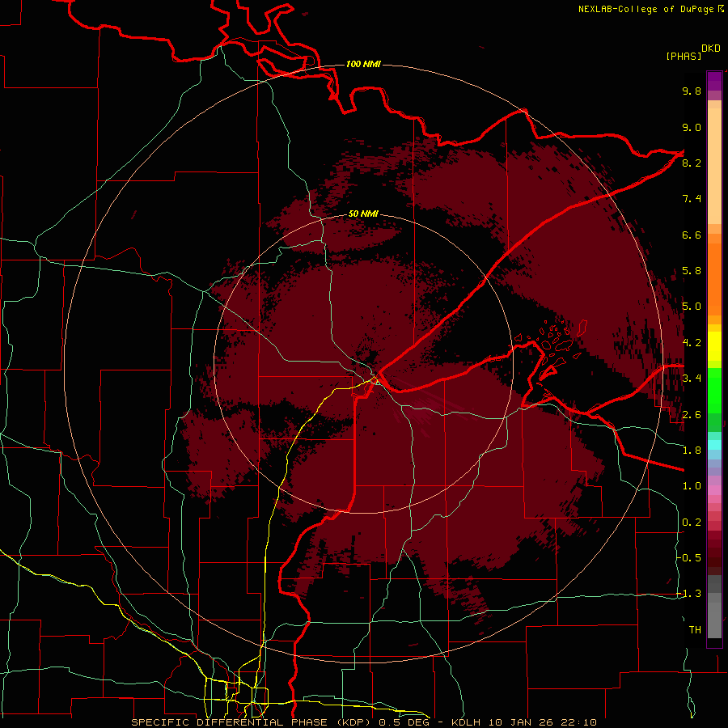Click the 8.2 scale value
Screen dimensions: 728x728
692,163
